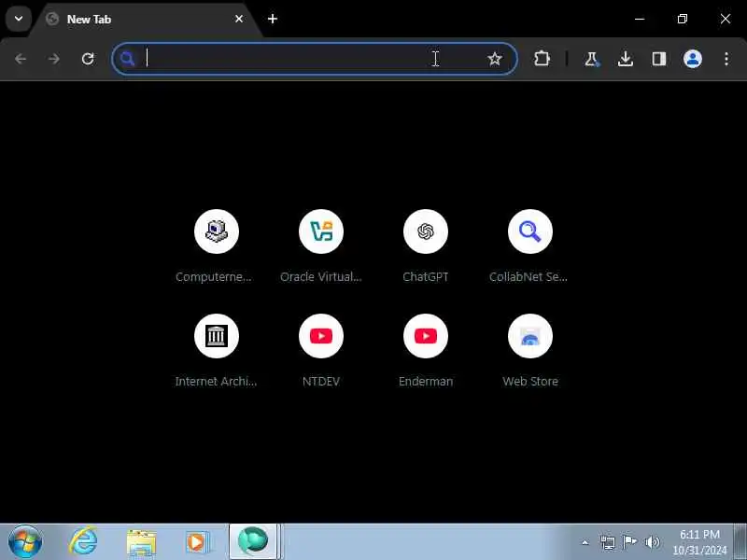Open the Enderman YouTube shortcut

pos(426,352)
